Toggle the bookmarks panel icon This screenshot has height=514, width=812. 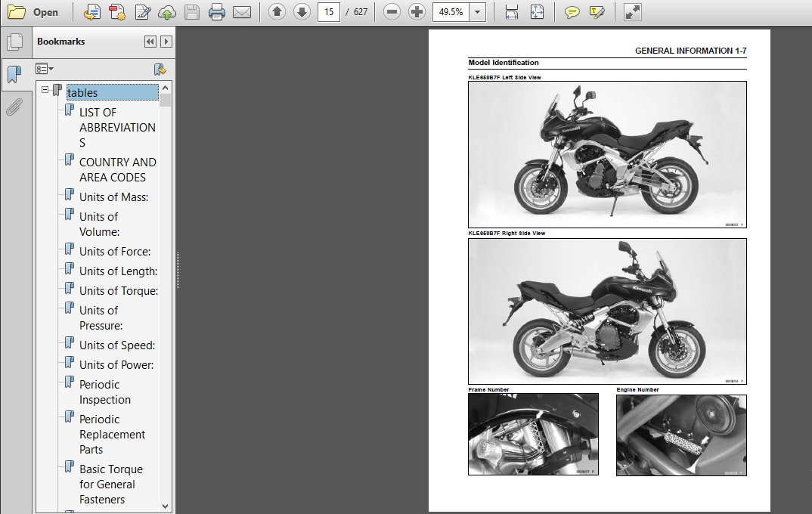point(15,75)
